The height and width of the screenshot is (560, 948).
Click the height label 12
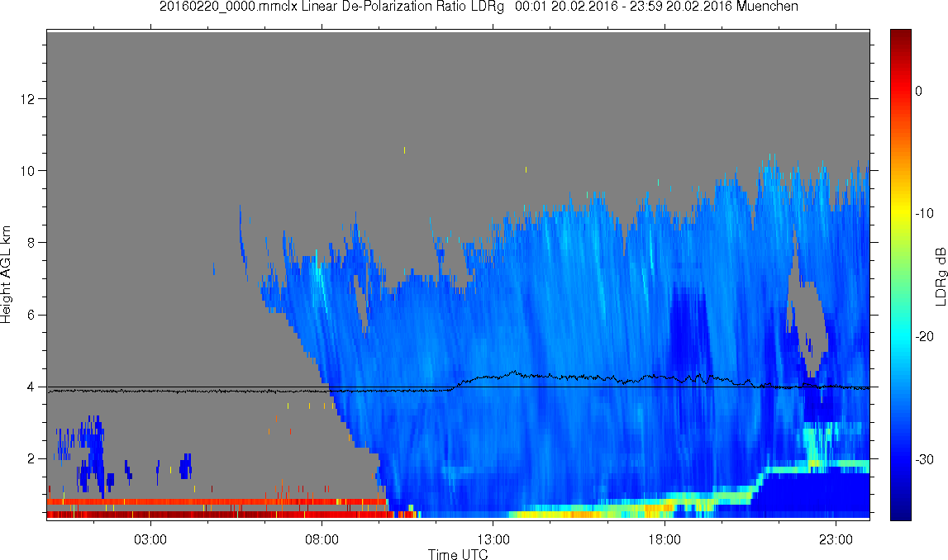pos(30,98)
